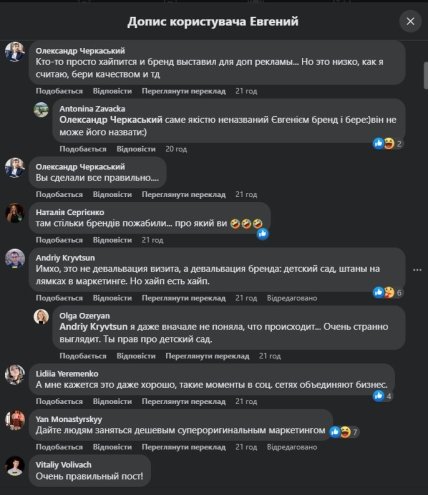Viewport: 428px width, 495px height.
Task: Click Переглянути переклад under Olga Ozeryan's reply
Action: coord(207,356)
